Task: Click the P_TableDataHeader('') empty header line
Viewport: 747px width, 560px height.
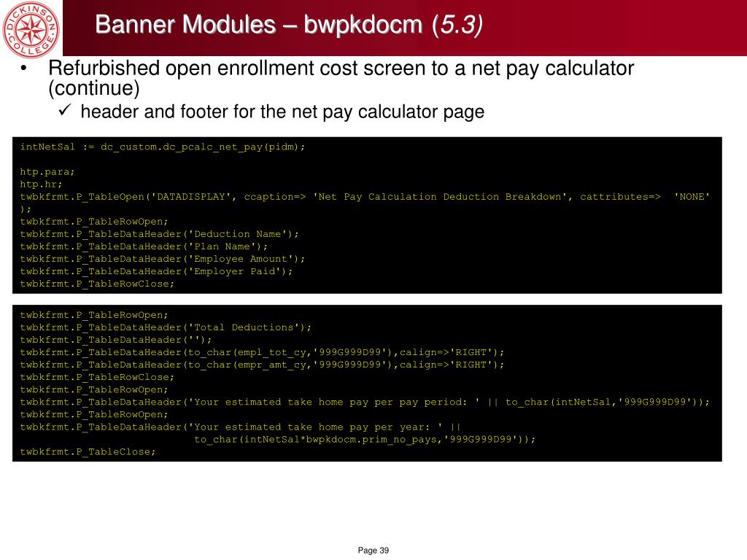Action: click(116, 340)
